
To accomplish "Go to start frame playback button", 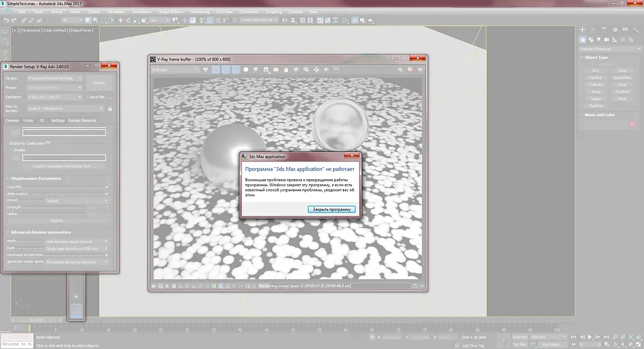I will (x=574, y=337).
